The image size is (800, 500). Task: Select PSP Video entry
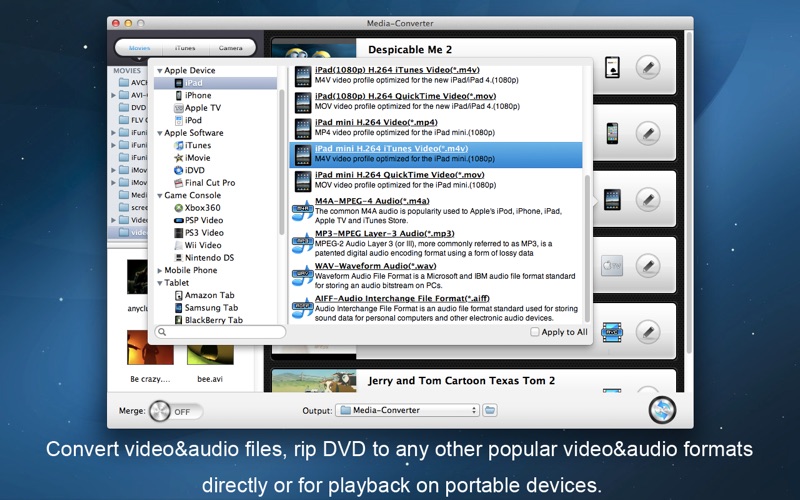pyautogui.click(x=198, y=220)
